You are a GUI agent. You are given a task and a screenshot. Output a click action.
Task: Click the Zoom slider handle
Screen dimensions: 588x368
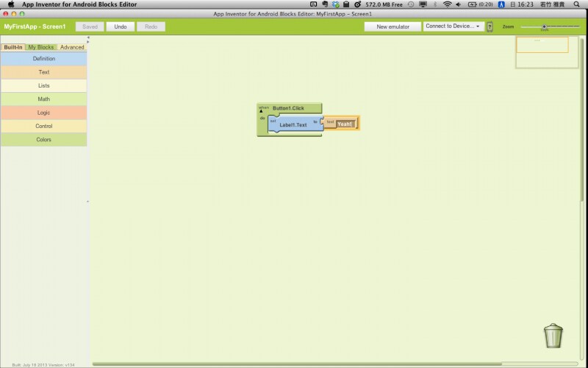544,26
